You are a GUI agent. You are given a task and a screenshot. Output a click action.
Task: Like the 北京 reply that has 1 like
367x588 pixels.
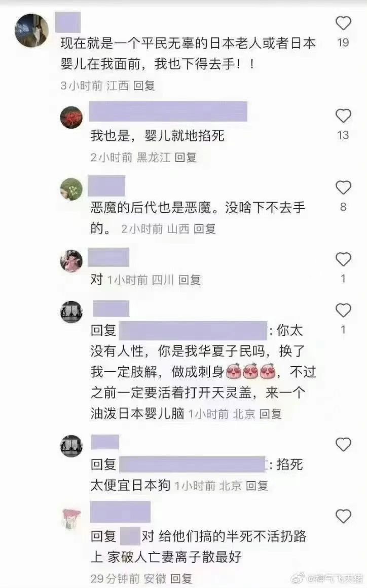point(343,310)
